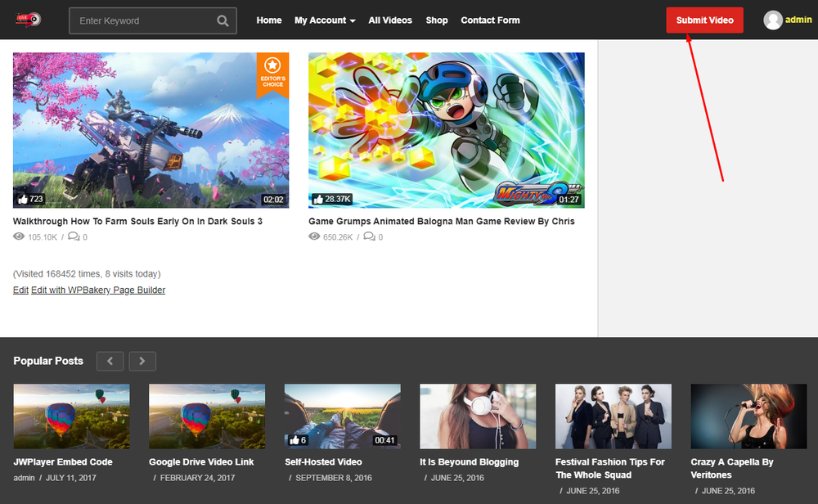Click the SEPTEMBER 8, 2016 date

pyautogui.click(x=334, y=478)
